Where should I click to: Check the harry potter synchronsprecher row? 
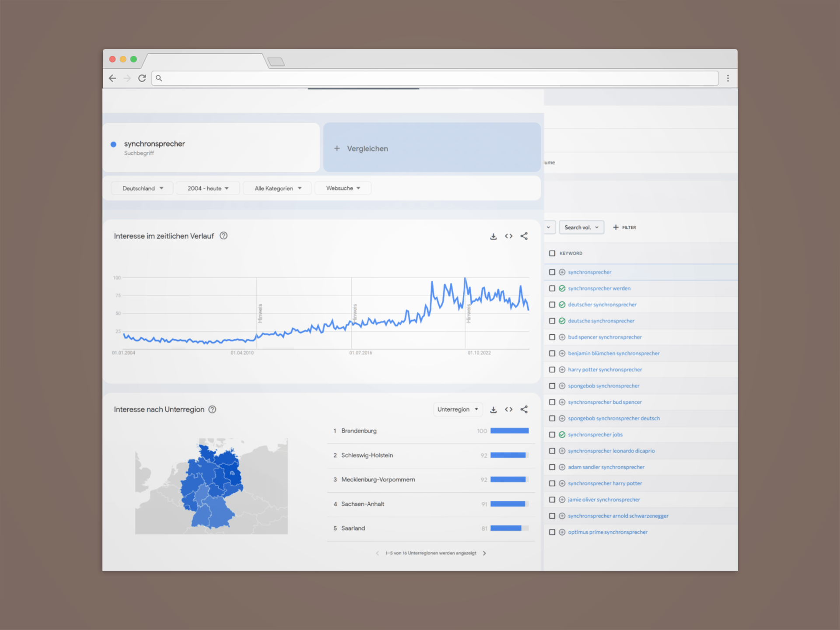click(x=552, y=370)
